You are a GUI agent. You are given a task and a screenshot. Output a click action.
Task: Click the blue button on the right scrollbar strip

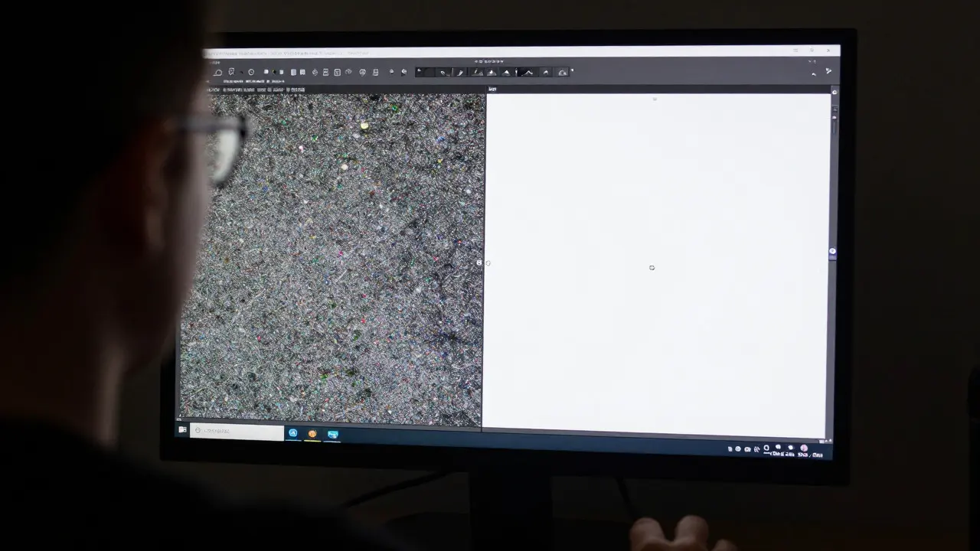pyautogui.click(x=832, y=251)
